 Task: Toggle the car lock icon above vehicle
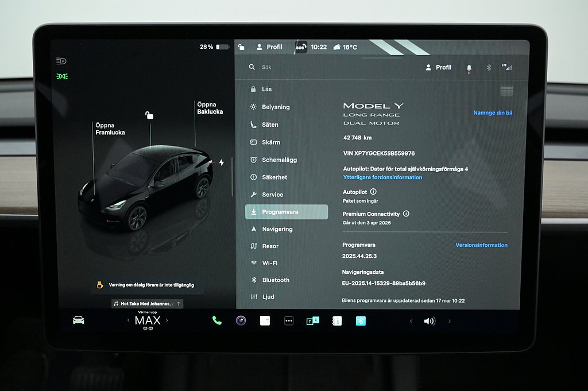pos(149,115)
